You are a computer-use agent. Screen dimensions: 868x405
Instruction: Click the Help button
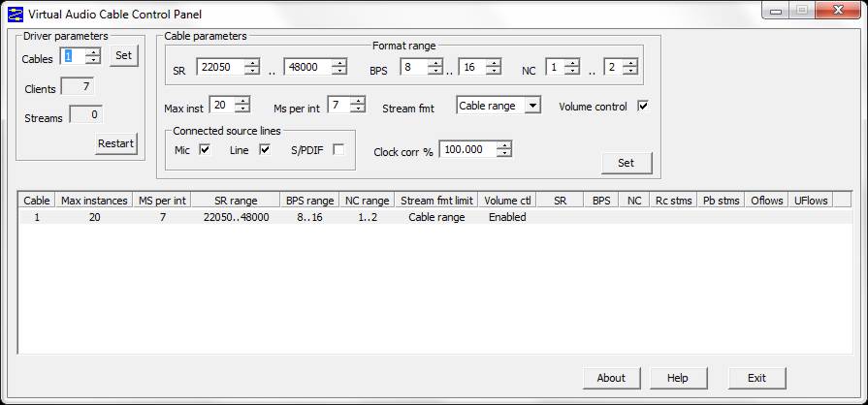(678, 378)
